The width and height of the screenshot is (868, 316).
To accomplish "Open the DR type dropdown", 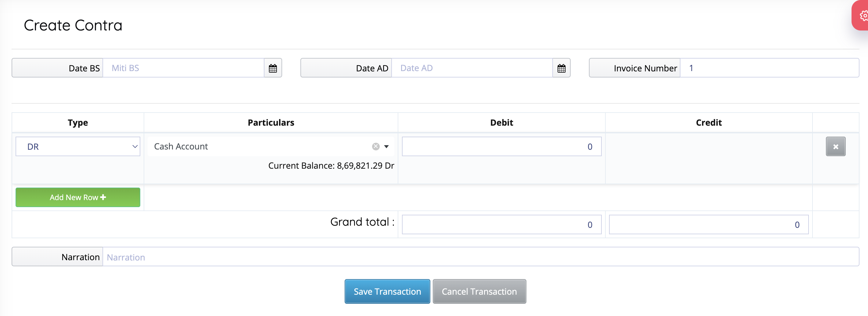I will 78,146.
